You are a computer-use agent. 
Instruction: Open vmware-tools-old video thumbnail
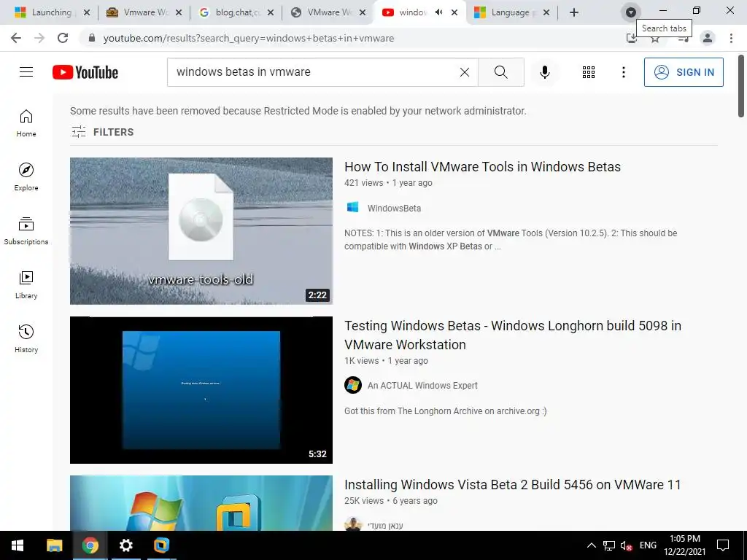[201, 231]
